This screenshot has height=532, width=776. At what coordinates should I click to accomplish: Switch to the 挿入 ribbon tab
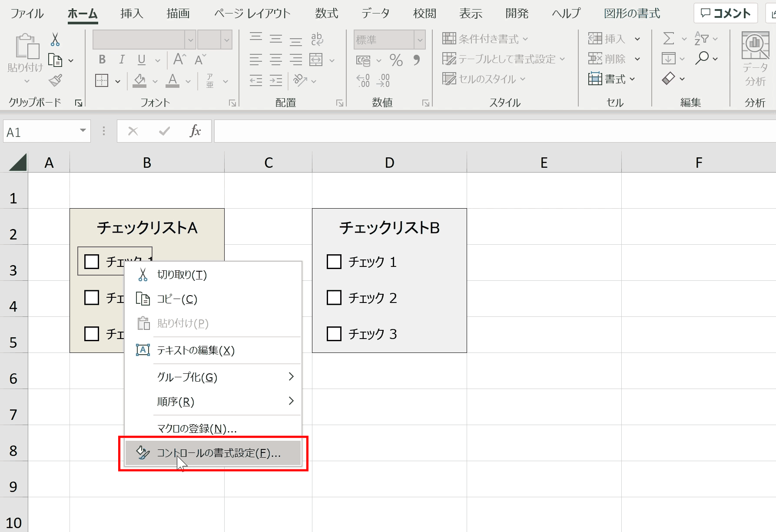pos(132,13)
